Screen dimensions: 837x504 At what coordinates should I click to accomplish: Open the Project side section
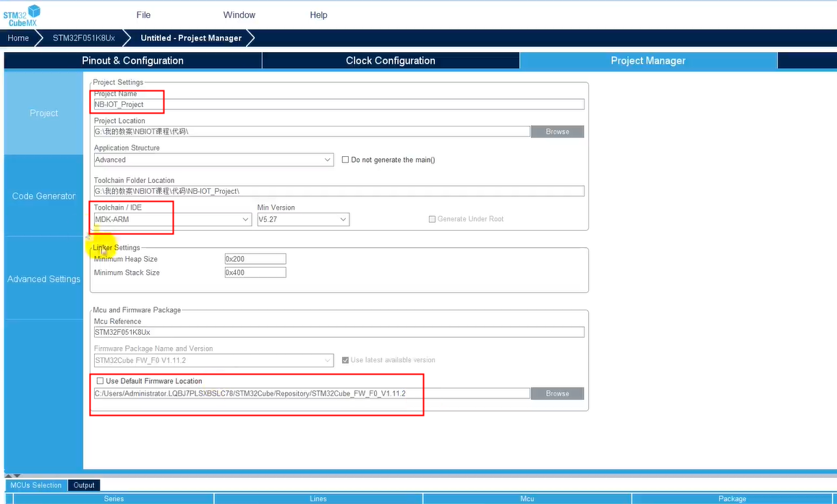44,113
